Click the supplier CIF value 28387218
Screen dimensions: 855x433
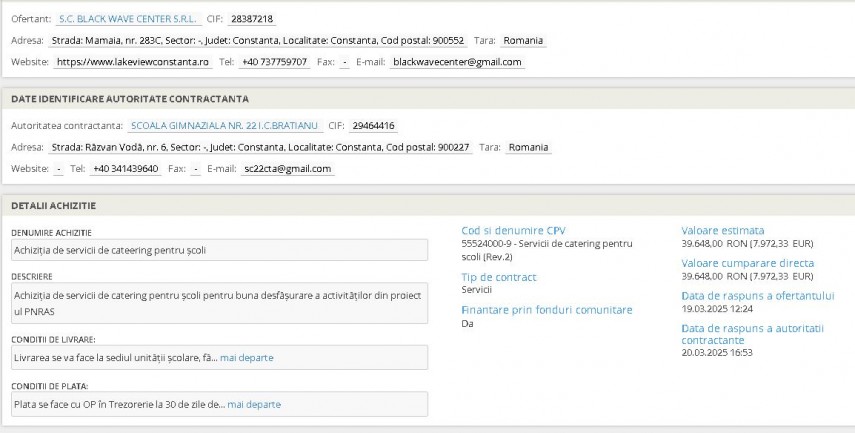(253, 19)
